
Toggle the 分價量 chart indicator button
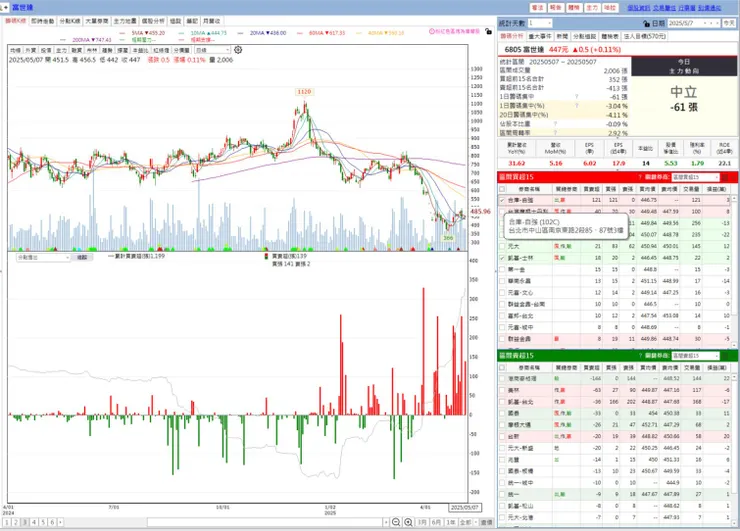pyautogui.click(x=182, y=50)
